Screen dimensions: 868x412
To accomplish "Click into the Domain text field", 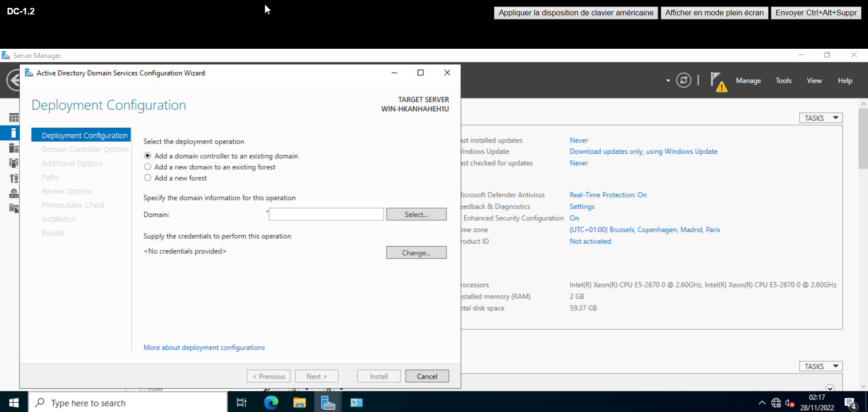I will (x=326, y=214).
